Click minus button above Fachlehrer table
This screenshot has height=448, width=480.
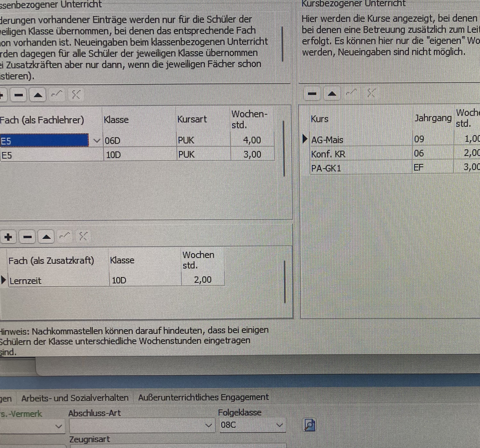[x=19, y=95]
